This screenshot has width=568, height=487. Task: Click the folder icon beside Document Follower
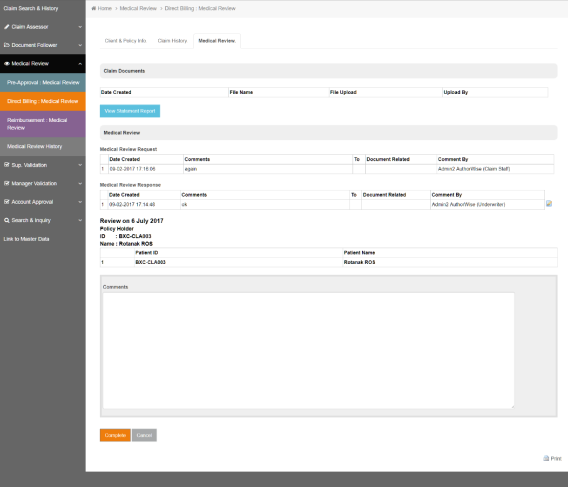tap(7, 45)
